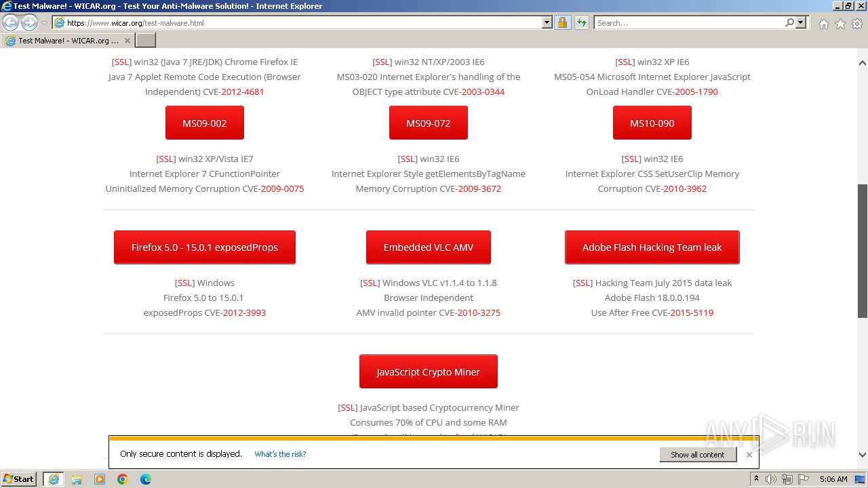The width and height of the screenshot is (868, 488).
Task: Open Favorites with the star icon
Action: click(840, 24)
